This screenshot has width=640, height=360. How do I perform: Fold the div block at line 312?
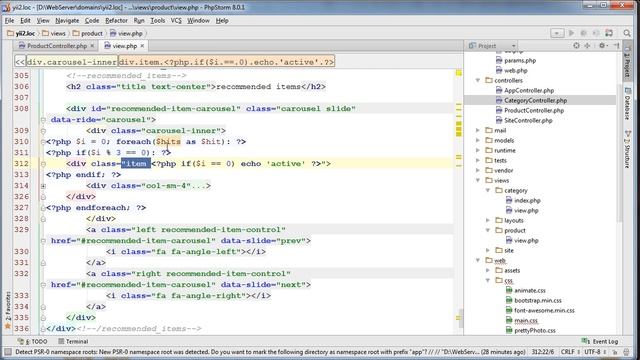pos(43,164)
